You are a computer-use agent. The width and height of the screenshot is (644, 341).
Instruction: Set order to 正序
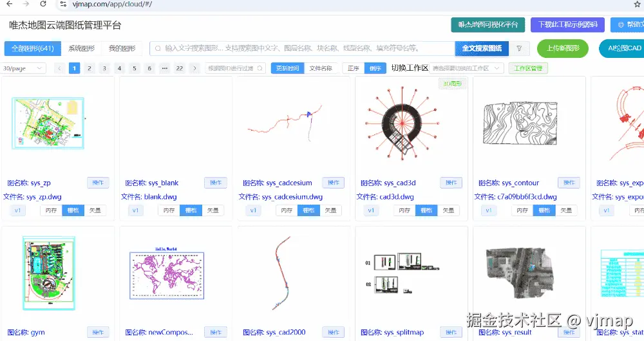point(353,68)
